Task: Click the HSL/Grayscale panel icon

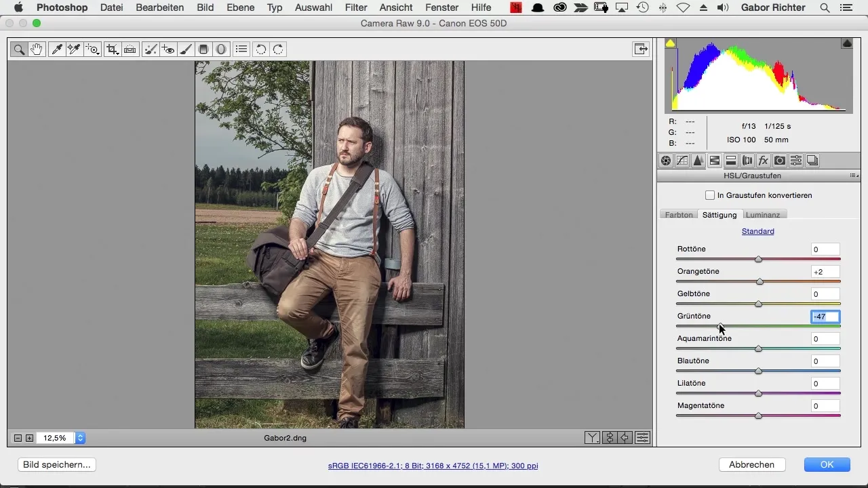Action: 715,161
